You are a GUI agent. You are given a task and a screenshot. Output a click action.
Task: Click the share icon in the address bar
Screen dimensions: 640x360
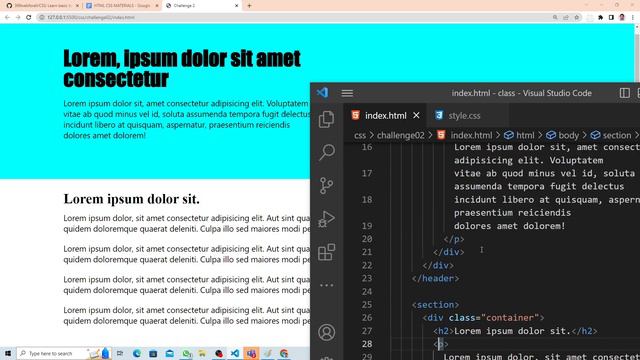pyautogui.click(x=566, y=17)
